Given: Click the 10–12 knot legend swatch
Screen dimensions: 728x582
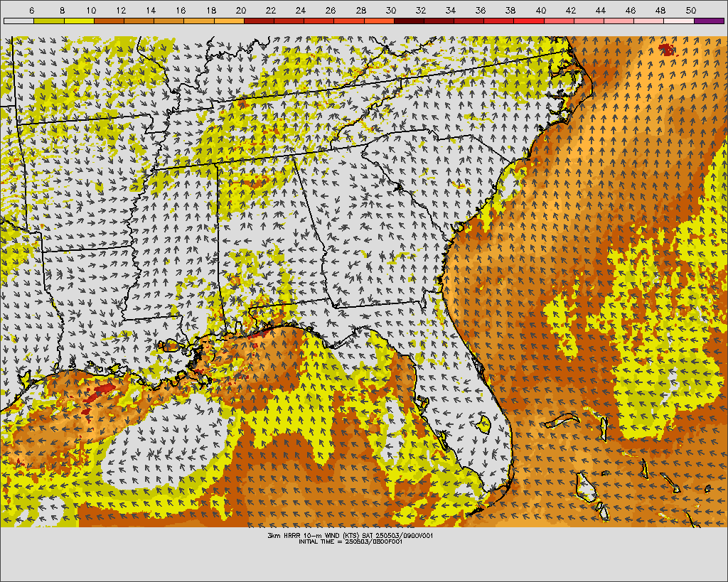Looking at the screenshot, I should coord(109,21).
